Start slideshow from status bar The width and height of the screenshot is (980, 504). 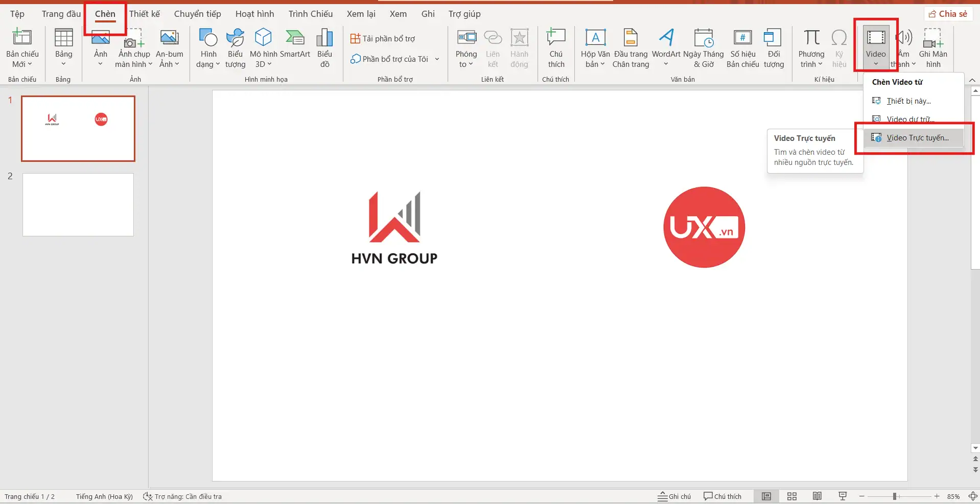[843, 496]
